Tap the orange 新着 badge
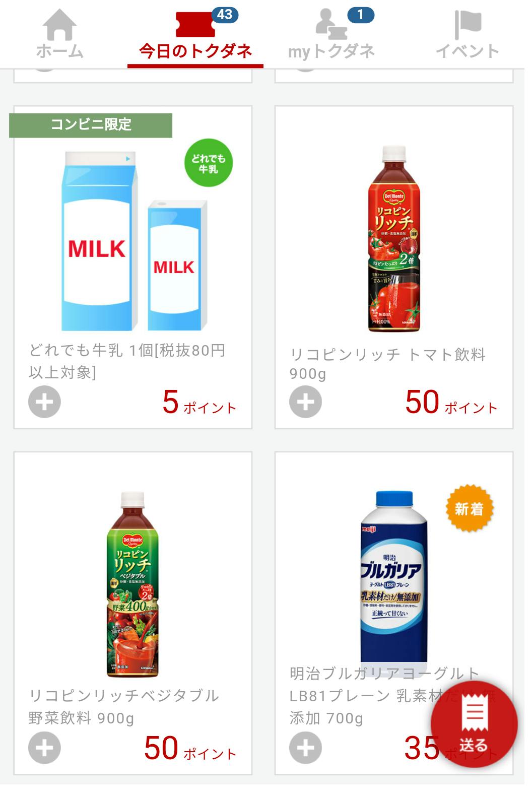The image size is (532, 798). click(469, 509)
